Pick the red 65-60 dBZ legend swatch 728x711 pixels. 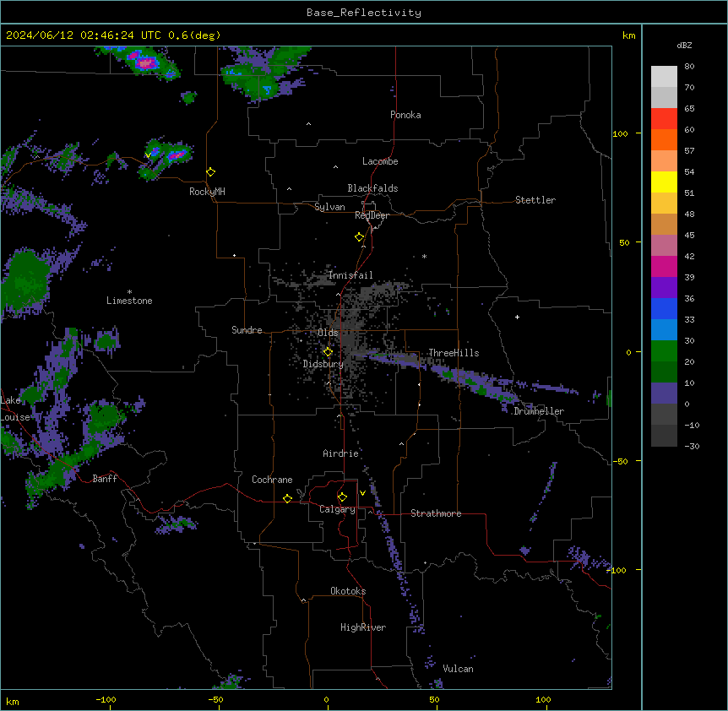click(x=664, y=118)
